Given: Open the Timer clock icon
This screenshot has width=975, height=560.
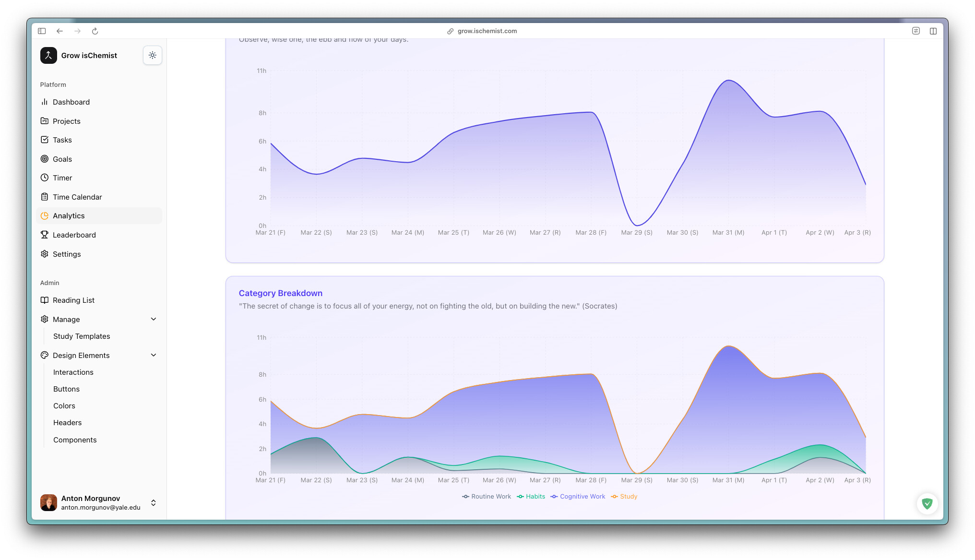Looking at the screenshot, I should 45,178.
